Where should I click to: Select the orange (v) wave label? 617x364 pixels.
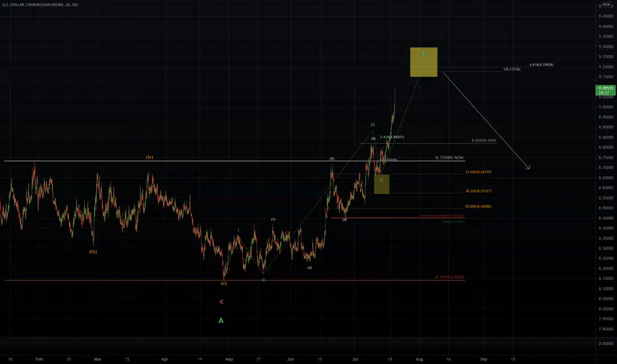point(224,283)
